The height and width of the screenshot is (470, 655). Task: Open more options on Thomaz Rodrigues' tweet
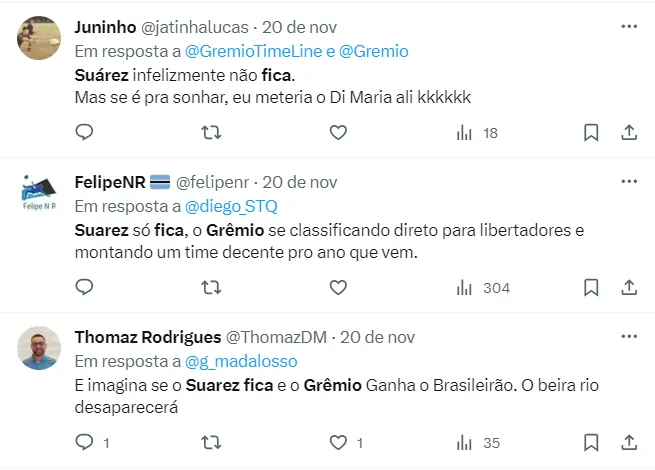click(x=629, y=337)
